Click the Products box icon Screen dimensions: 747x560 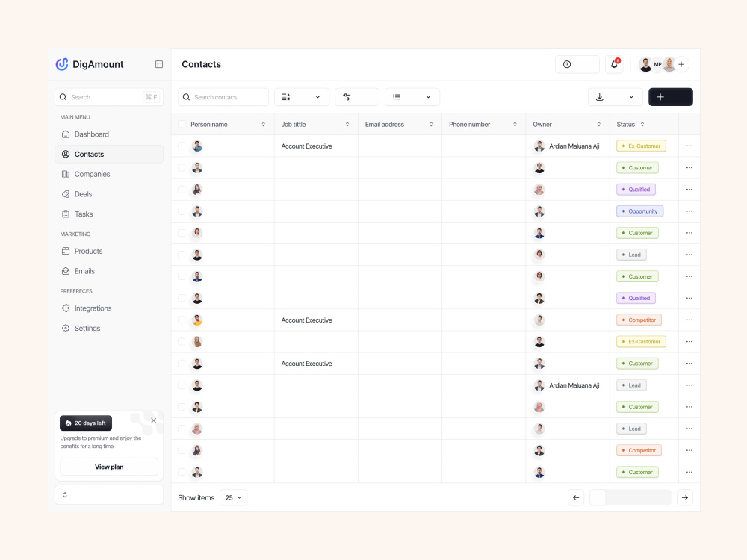click(x=66, y=252)
